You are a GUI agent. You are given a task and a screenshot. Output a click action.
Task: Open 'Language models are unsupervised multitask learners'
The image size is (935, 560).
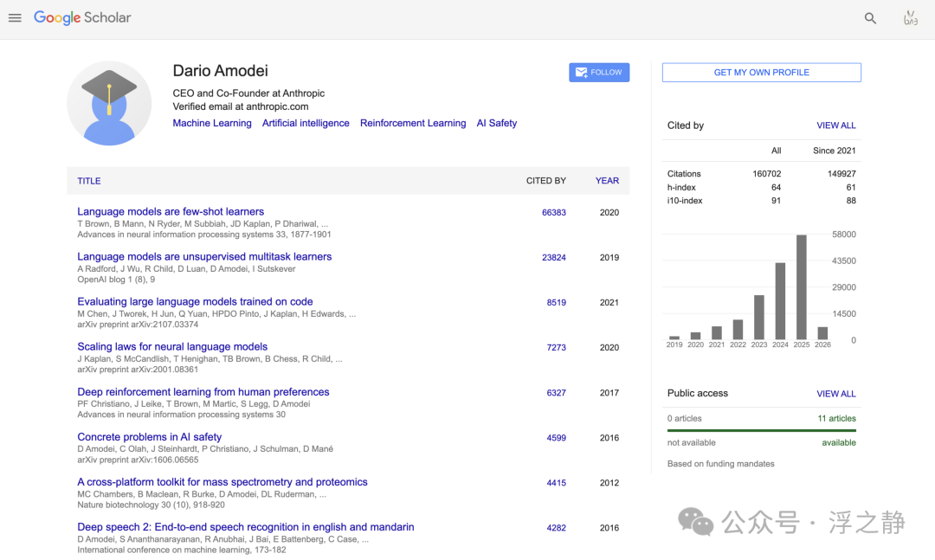[204, 256]
